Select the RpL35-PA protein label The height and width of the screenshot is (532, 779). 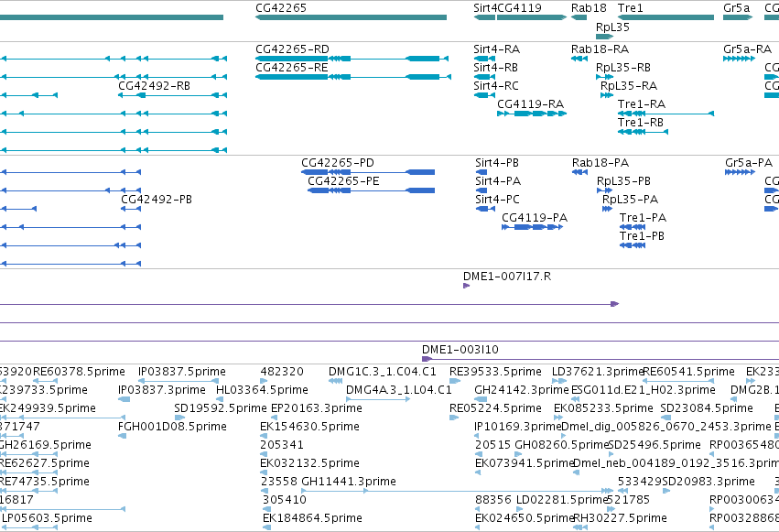[x=630, y=200]
